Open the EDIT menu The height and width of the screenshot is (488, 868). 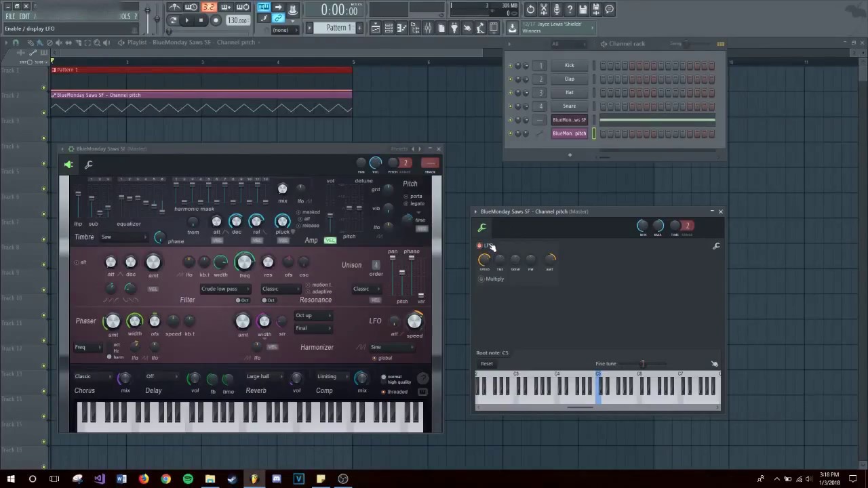(24, 16)
